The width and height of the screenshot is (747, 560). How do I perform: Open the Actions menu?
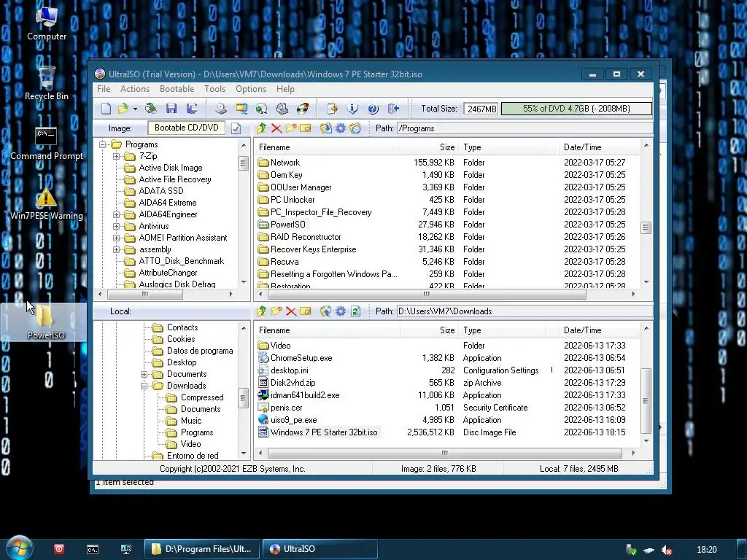point(135,89)
